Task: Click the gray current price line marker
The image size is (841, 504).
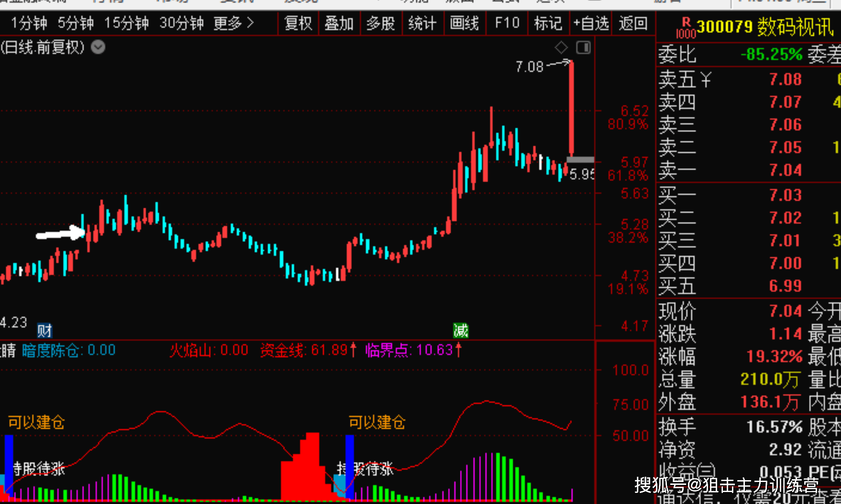Action: click(x=580, y=160)
